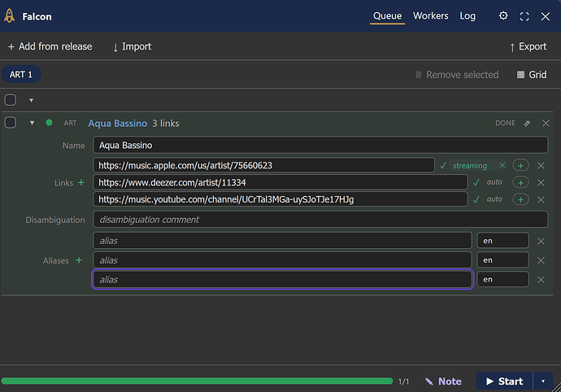561x392 pixels.
Task: Click the green status dot of Aqua Bassino
Action: pyautogui.click(x=49, y=123)
